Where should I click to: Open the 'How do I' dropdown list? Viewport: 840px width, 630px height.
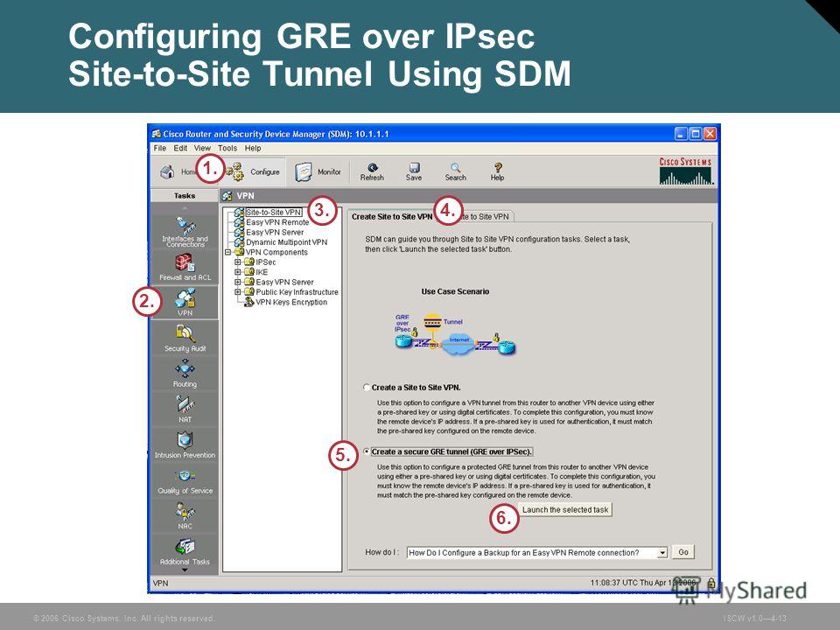[662, 553]
